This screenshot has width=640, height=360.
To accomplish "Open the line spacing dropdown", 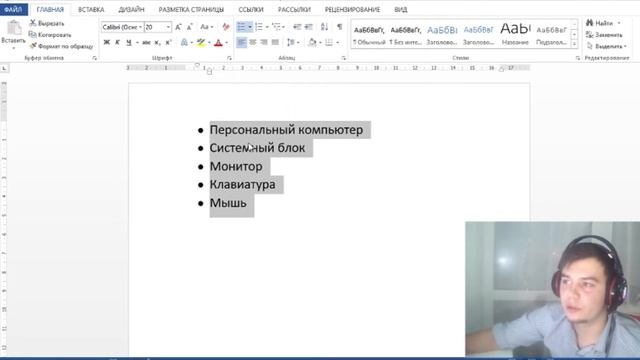I will 292,42.
